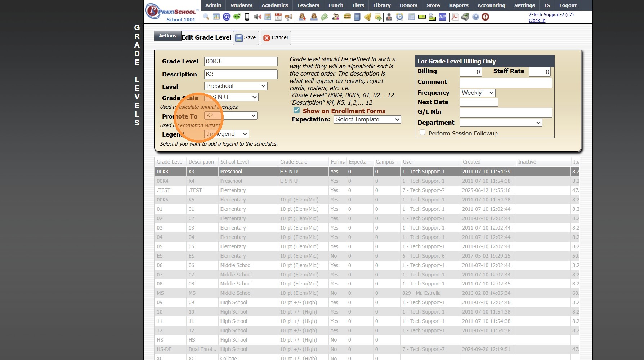Click the green chat bubble icon
The image size is (644, 360).
click(x=237, y=17)
